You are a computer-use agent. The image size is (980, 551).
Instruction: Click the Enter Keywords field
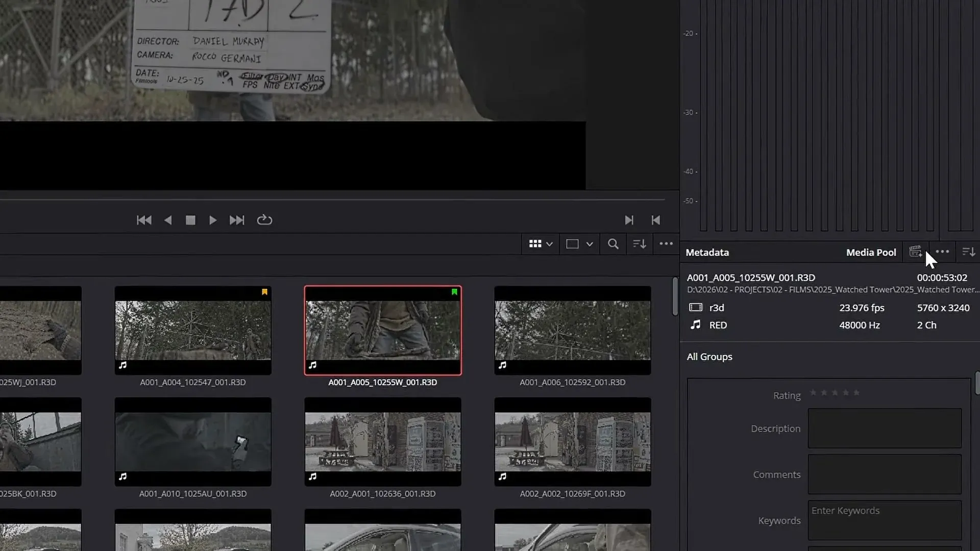pos(885,520)
